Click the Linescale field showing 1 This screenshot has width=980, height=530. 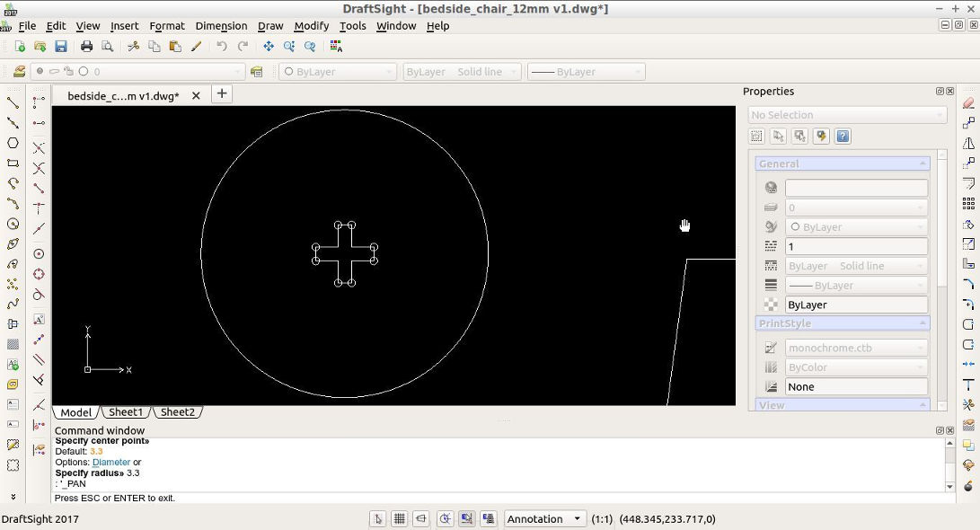click(856, 246)
